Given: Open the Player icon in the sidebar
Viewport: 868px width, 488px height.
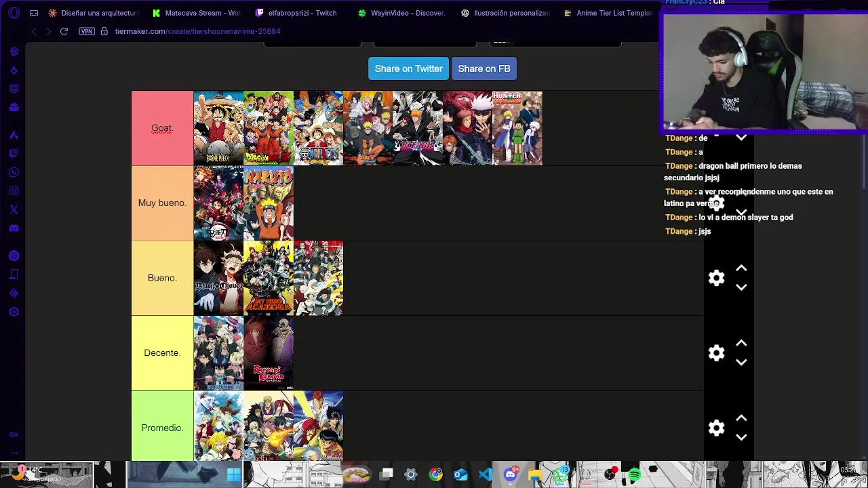Looking at the screenshot, I should (14, 256).
